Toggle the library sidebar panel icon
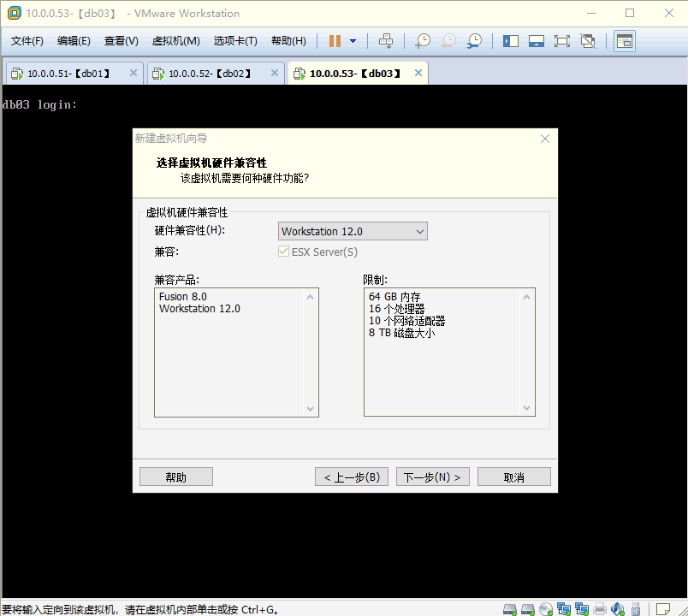 tap(511, 41)
